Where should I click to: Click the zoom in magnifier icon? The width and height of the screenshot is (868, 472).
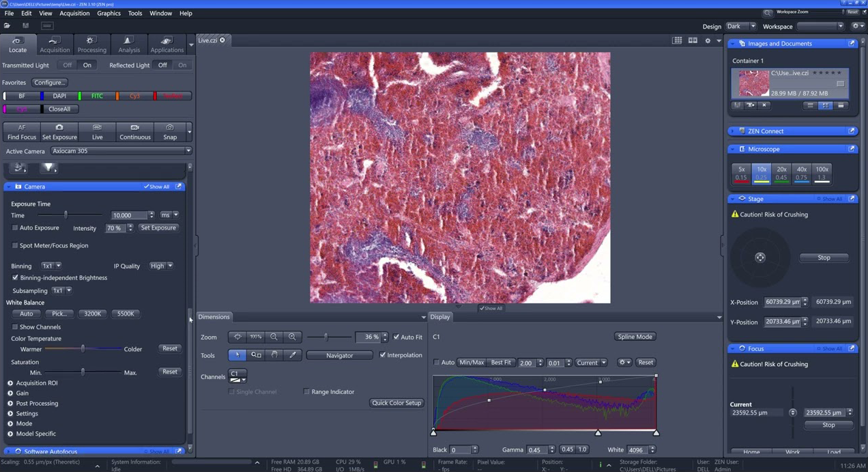292,337
